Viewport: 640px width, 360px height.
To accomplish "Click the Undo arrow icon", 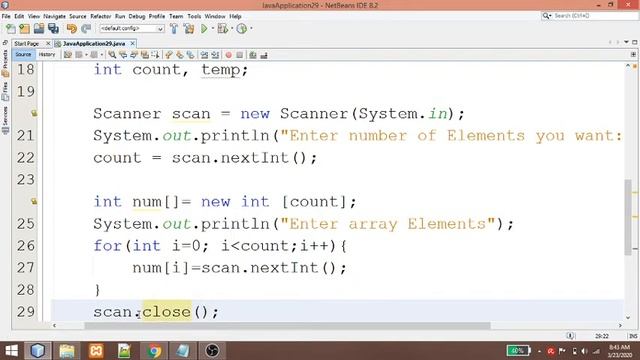I will tap(71, 29).
